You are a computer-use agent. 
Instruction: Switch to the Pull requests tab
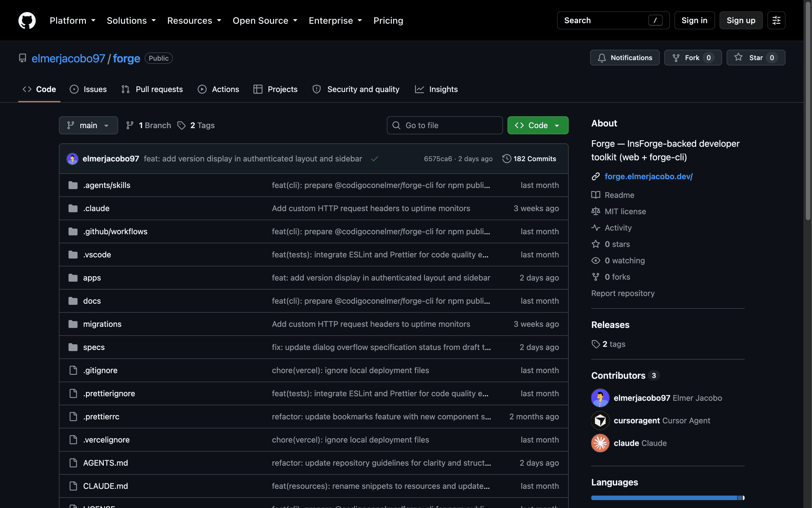click(152, 89)
